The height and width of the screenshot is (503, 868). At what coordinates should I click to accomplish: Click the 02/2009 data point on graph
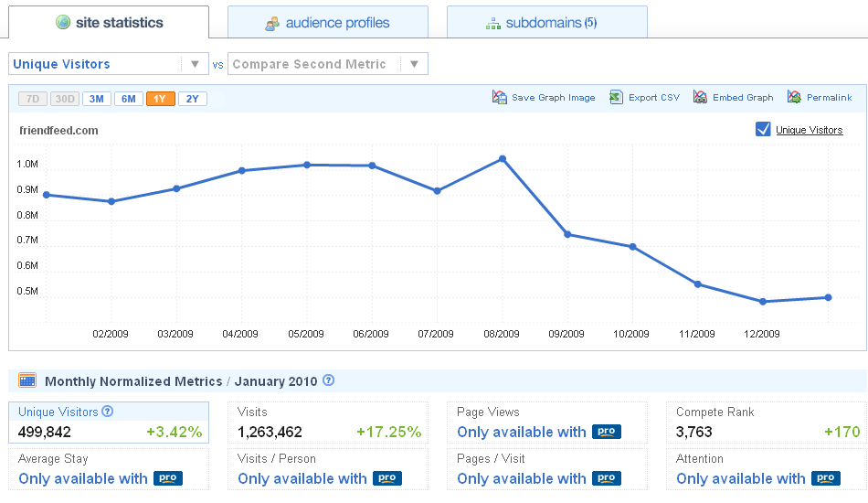tap(111, 201)
